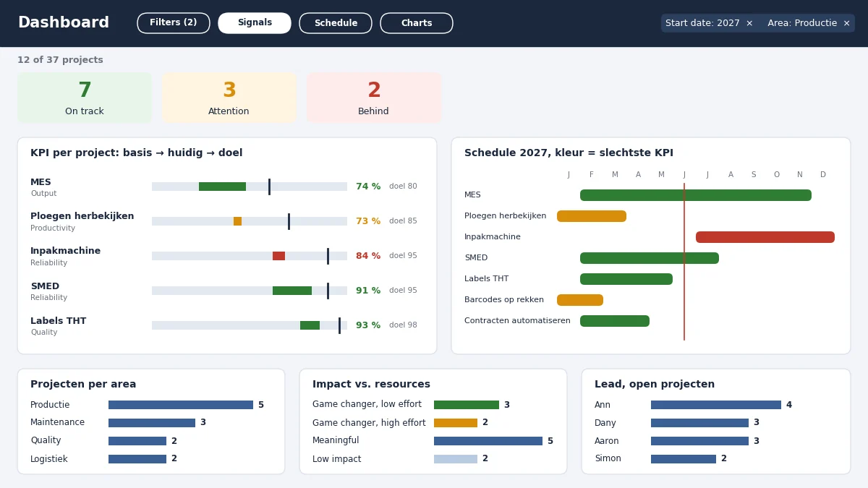868x488 pixels.
Task: Switch to the Signals tab
Action: 255,23
